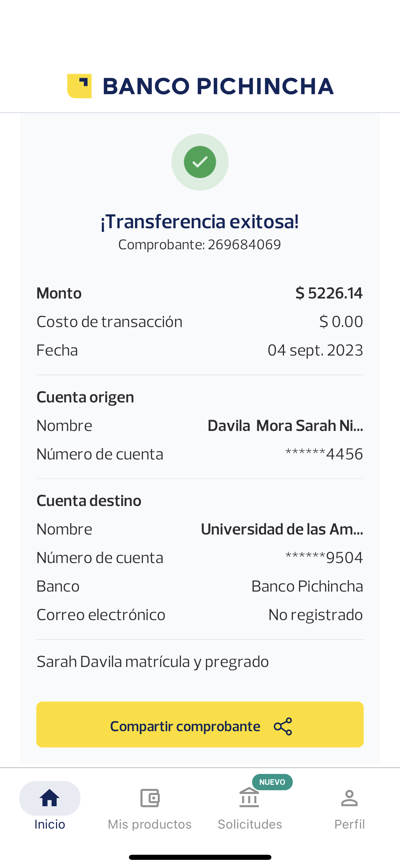
Task: Tap the Comprobante number 269684069
Action: [x=244, y=245]
